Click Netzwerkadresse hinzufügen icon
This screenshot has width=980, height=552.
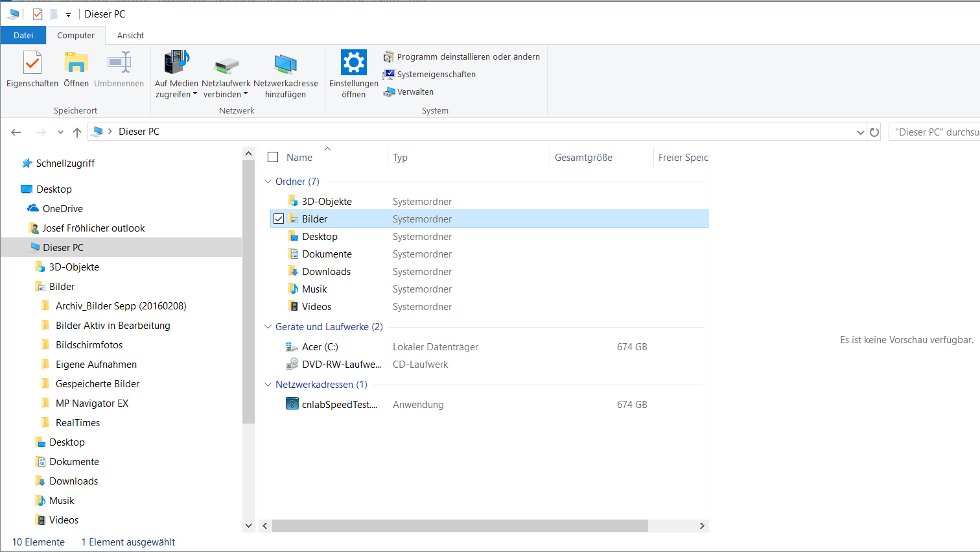pyautogui.click(x=285, y=64)
